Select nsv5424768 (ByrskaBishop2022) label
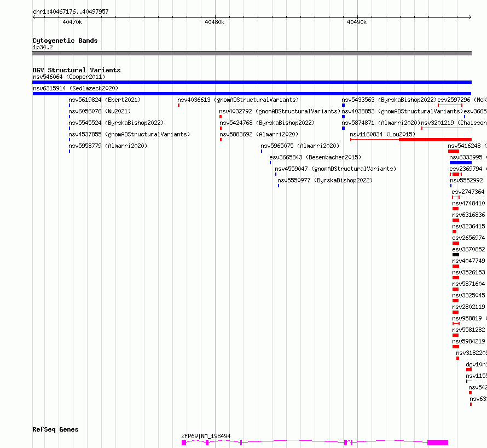This screenshot has width=487, height=448. pos(267,123)
